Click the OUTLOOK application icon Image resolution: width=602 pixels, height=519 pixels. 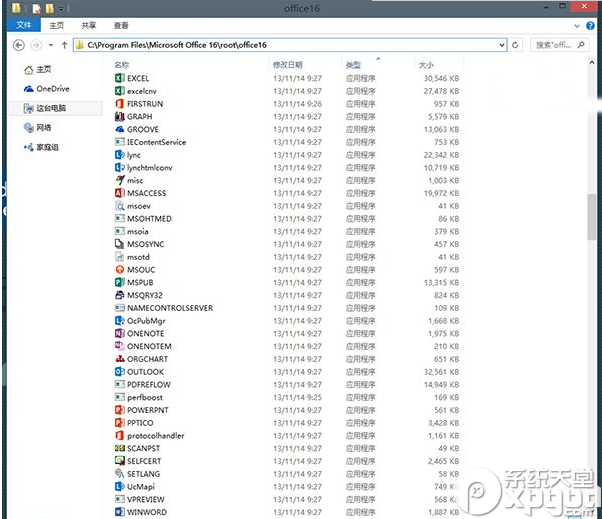pos(120,372)
